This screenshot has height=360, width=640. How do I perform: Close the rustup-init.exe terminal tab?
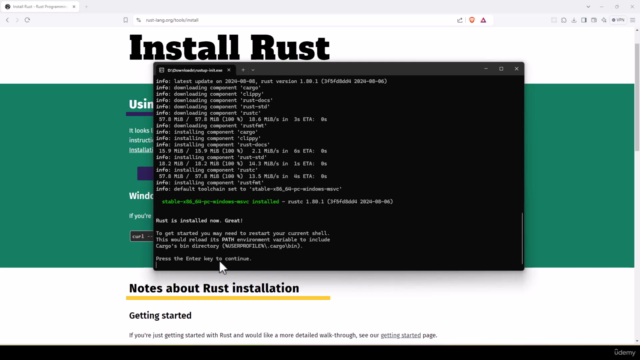(229, 70)
